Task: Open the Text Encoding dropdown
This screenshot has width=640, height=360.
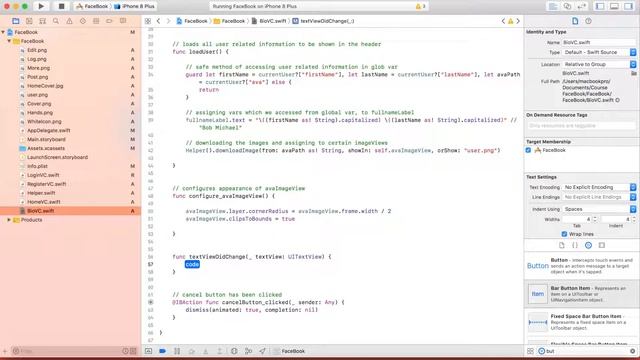Action: coord(600,187)
